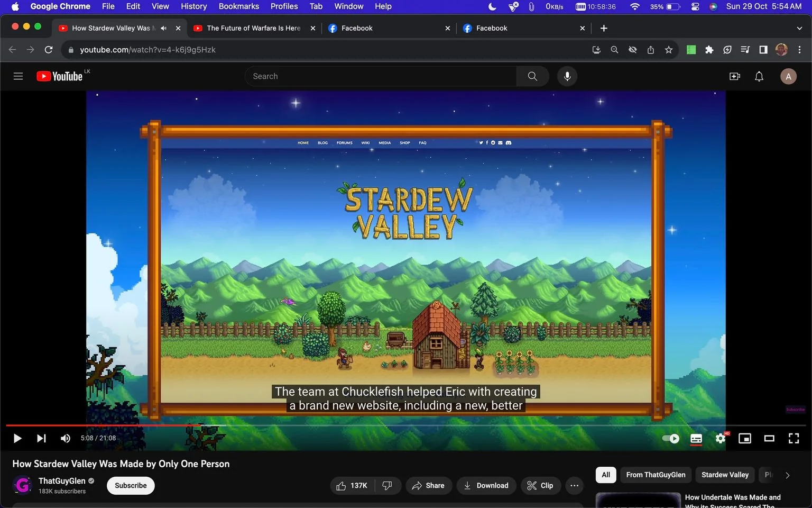Viewport: 812px width, 508px height.
Task: Open the Create video icon
Action: (x=735, y=76)
